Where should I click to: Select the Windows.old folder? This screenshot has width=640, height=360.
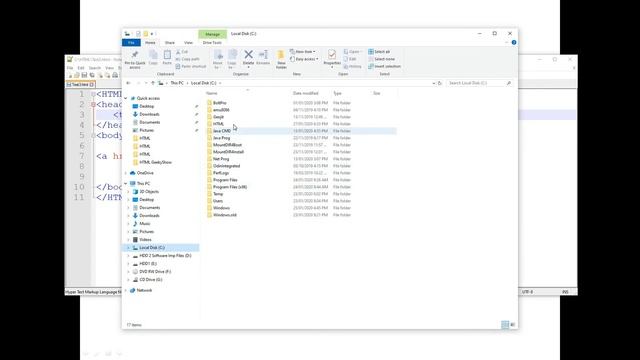(x=224, y=215)
